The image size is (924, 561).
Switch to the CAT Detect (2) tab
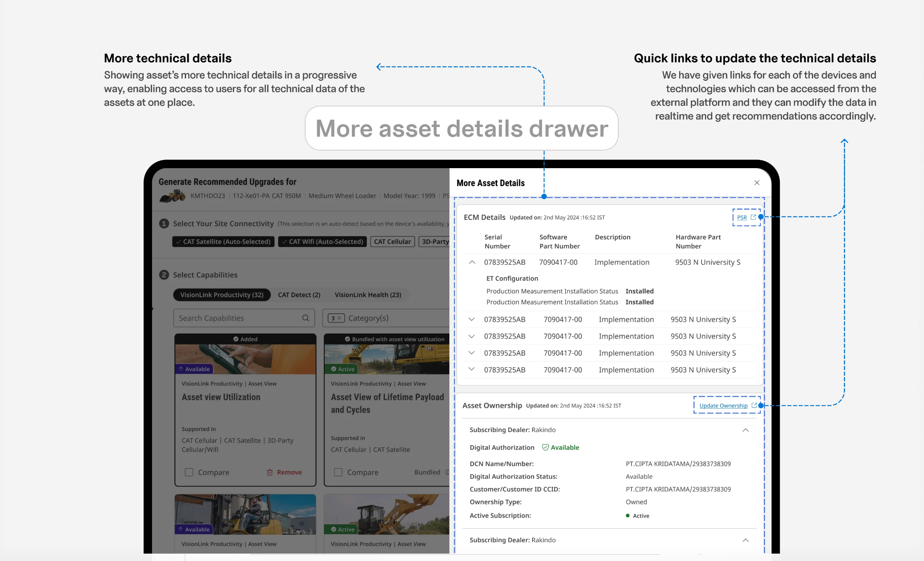coord(299,295)
